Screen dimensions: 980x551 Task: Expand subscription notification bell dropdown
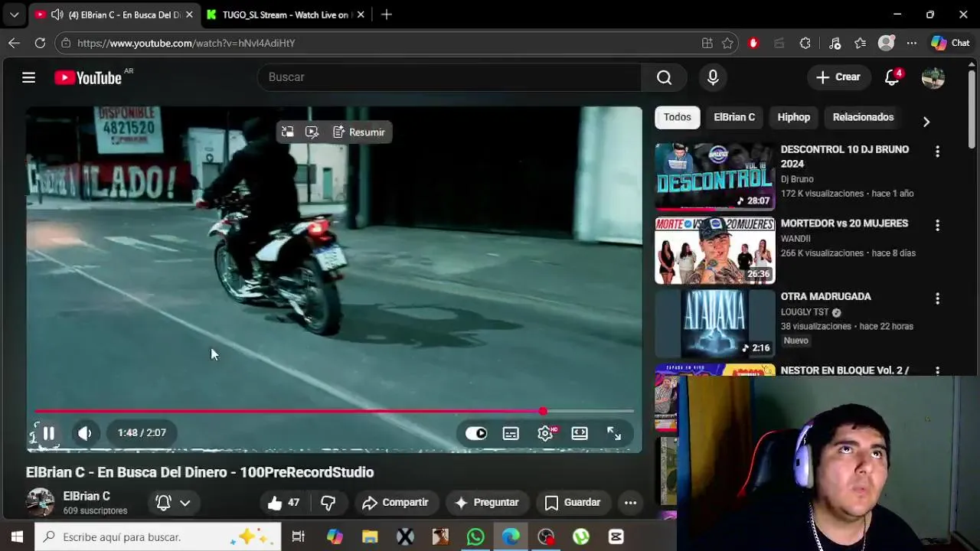[x=173, y=503]
